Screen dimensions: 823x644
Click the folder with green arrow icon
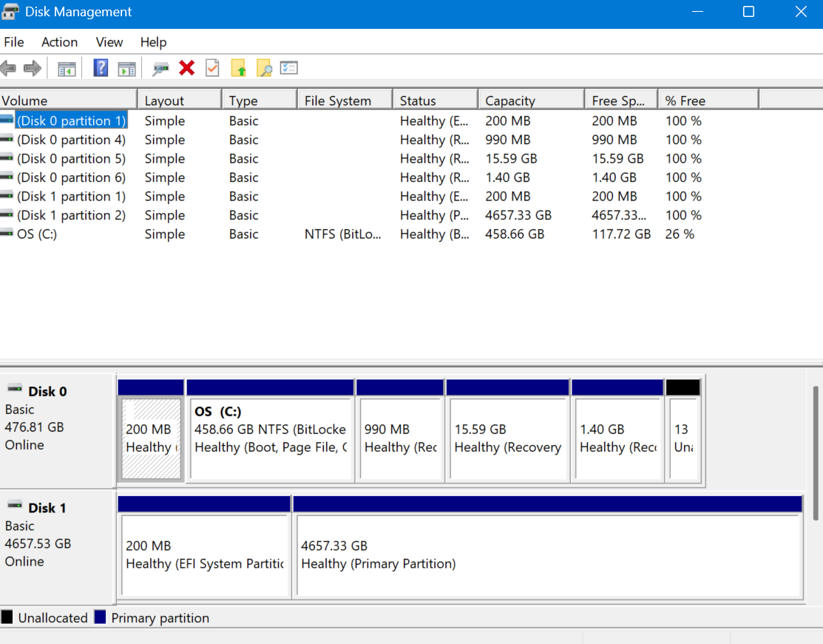pyautogui.click(x=238, y=68)
